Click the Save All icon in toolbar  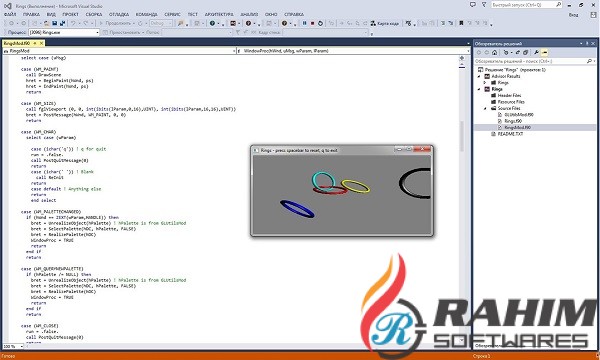(62, 23)
